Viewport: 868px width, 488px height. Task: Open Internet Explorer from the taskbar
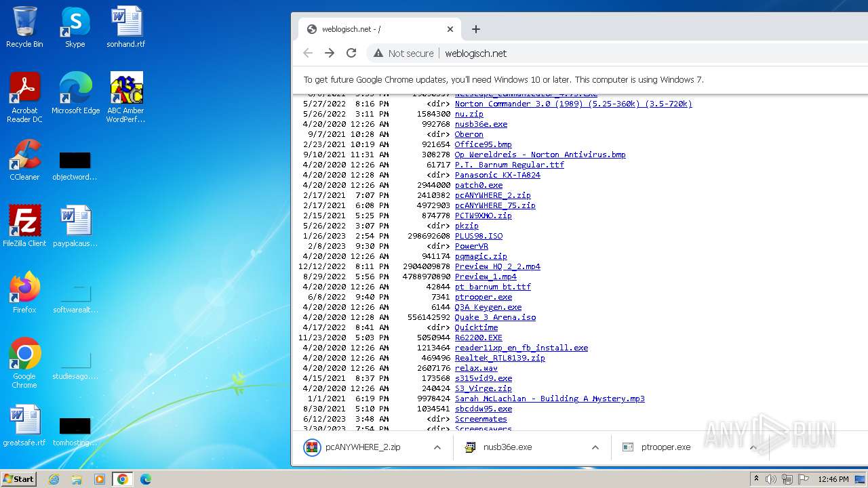click(x=54, y=479)
